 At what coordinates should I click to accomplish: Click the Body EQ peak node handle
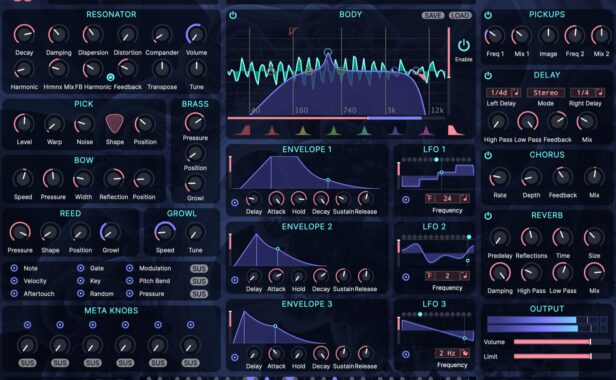coord(328,52)
